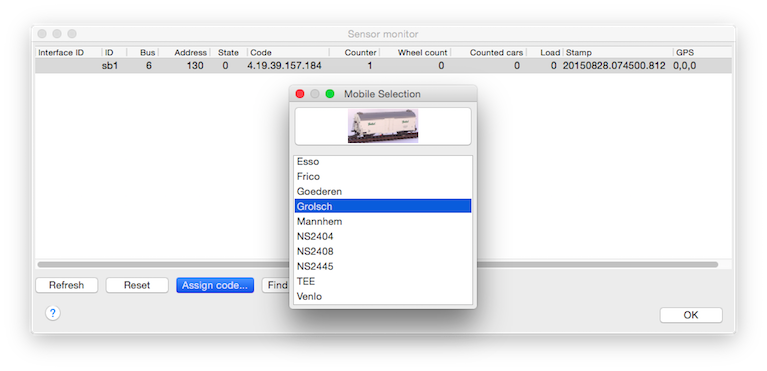Select NS2445 in the list
This screenshot has width=767, height=371.
pyautogui.click(x=383, y=266)
